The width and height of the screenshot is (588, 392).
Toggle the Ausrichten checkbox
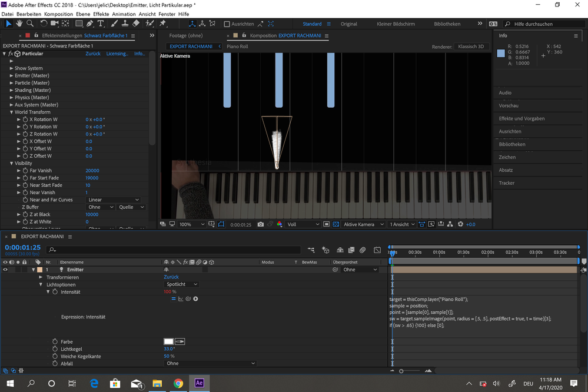(x=227, y=24)
